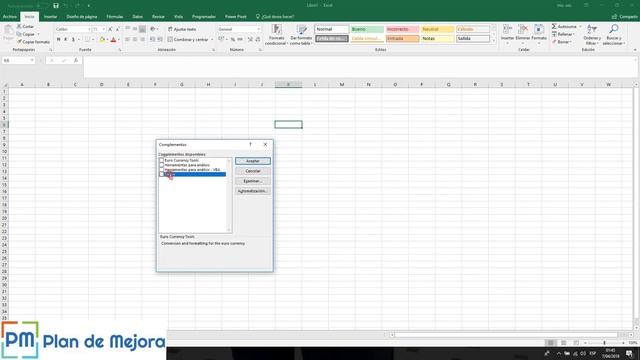Click in the formula bar field
Viewport: 640px width, 360px height.
[359, 67]
